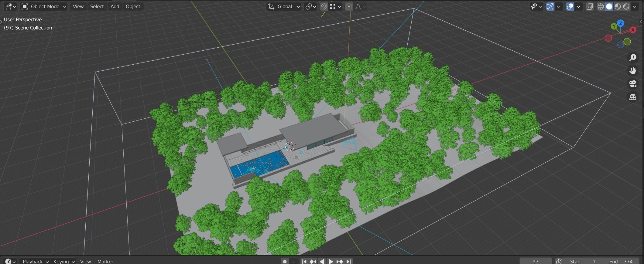The height and width of the screenshot is (264, 644).
Task: Switch to Material Preview shading
Action: (618, 6)
